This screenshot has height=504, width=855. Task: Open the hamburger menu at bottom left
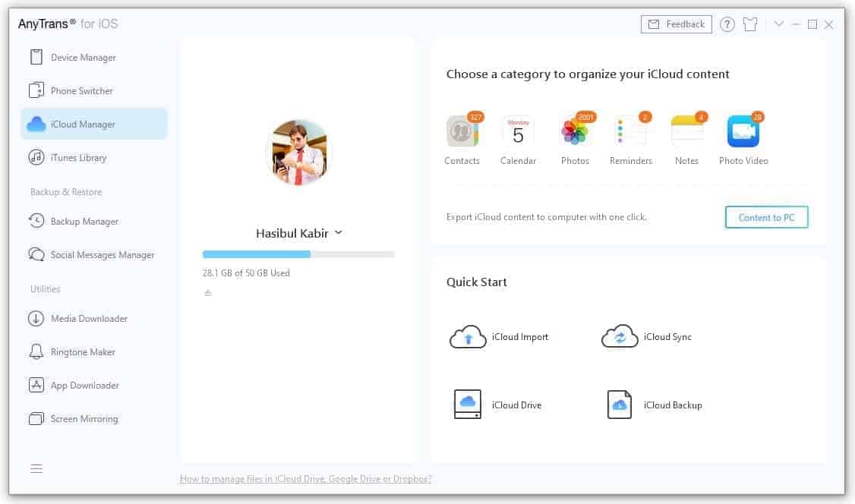(x=36, y=468)
